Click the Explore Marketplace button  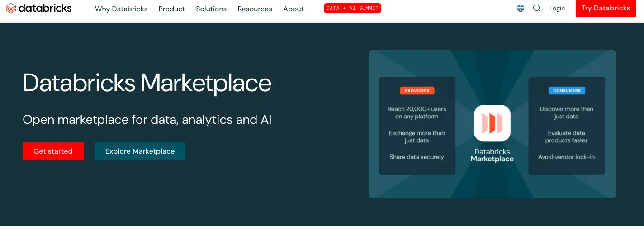click(140, 151)
